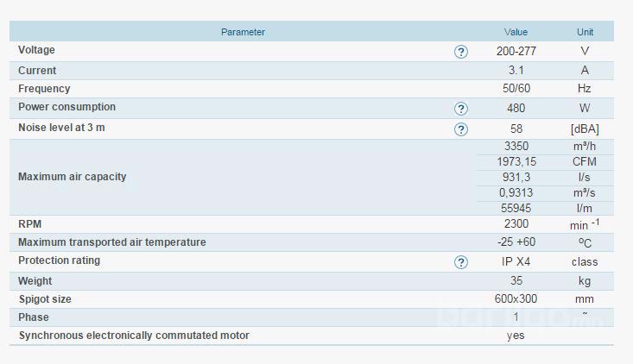Viewport: 633px width, 364px height.
Task: Click help icon for Noise level
Action: (x=461, y=129)
